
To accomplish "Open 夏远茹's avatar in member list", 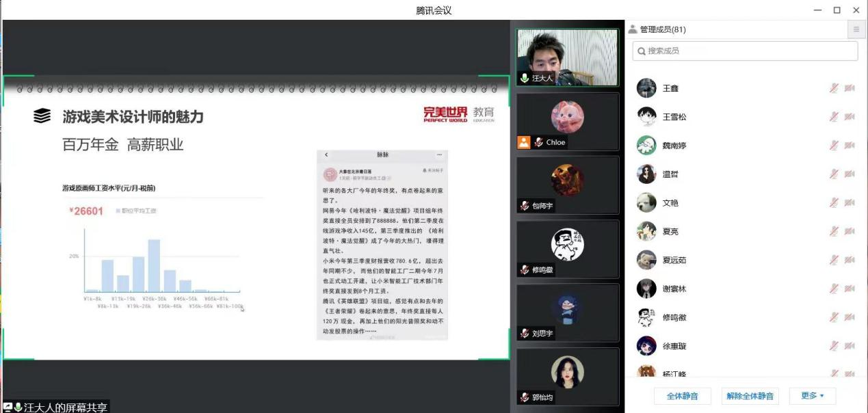I will [x=646, y=260].
